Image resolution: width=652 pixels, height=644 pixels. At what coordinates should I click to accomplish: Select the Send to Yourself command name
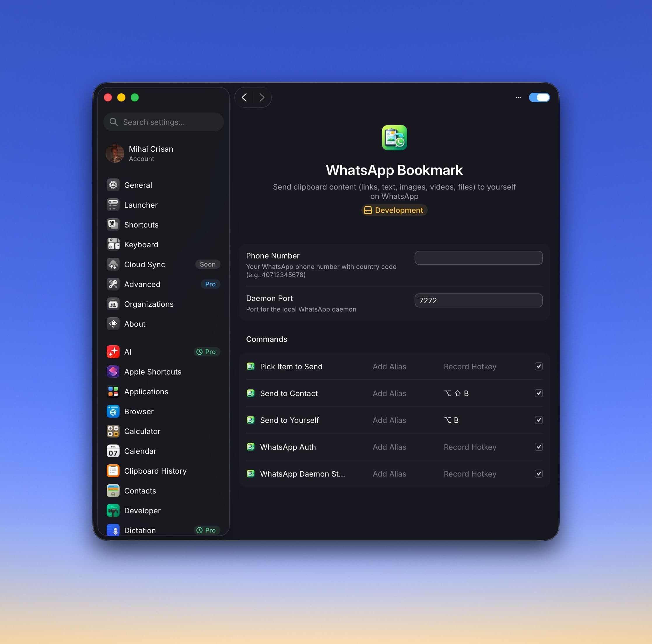coord(289,420)
